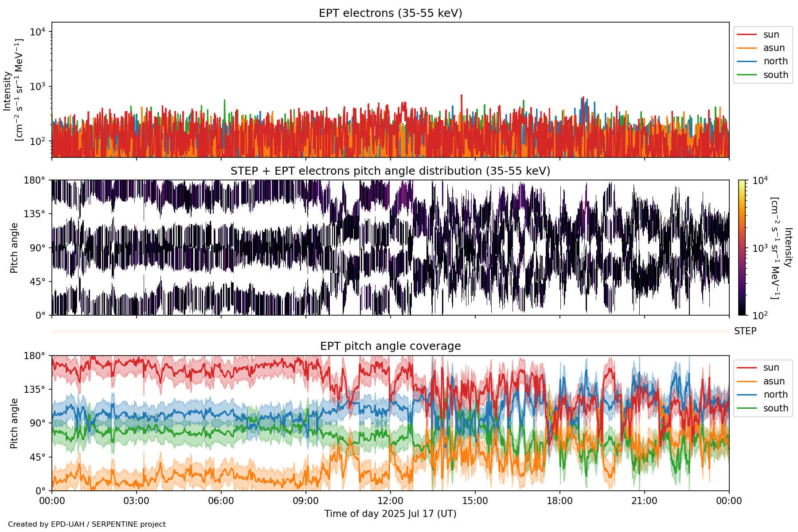
Task: Click the 'Time of day 2025 Jul 17 (UT)' label
Action: point(390,514)
